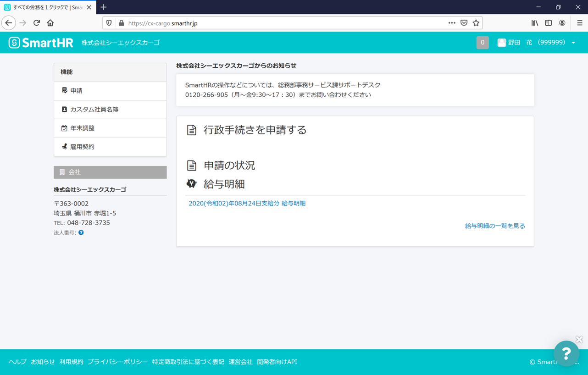Click the document icon for 行政手続きを申請する
The image size is (588, 375).
click(x=191, y=130)
